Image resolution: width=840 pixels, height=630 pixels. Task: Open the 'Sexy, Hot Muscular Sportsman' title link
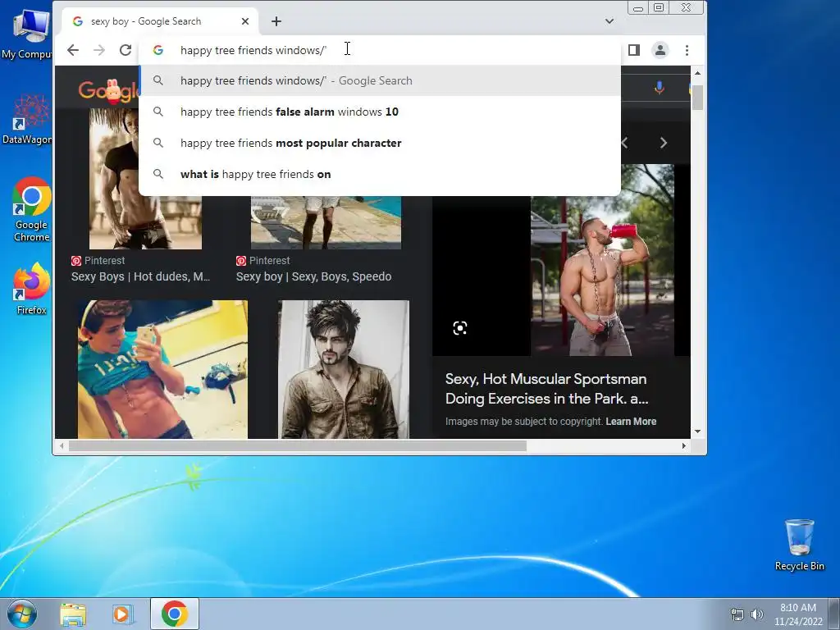pos(547,388)
